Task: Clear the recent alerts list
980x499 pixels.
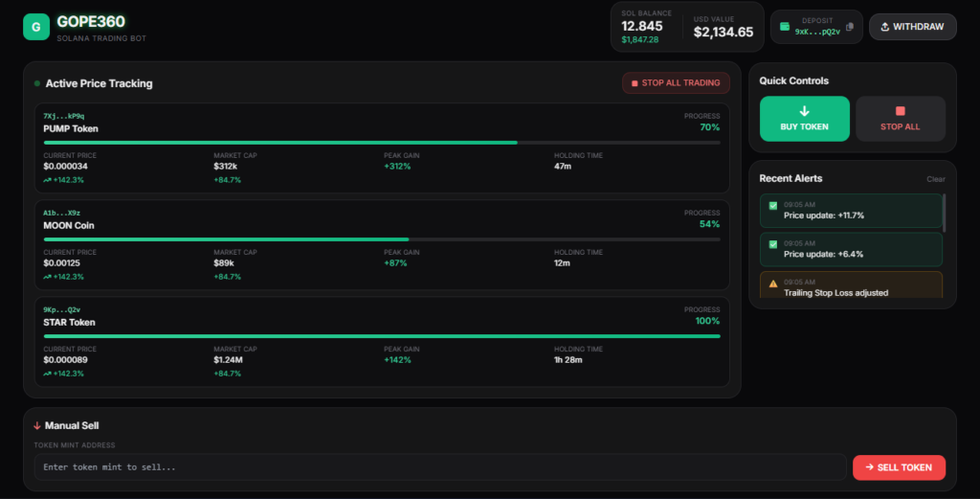Action: click(936, 179)
